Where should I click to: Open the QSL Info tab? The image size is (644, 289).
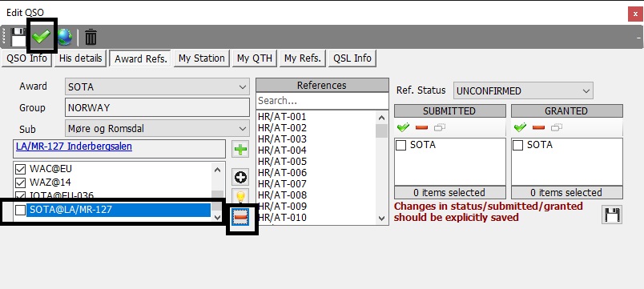pyautogui.click(x=352, y=58)
